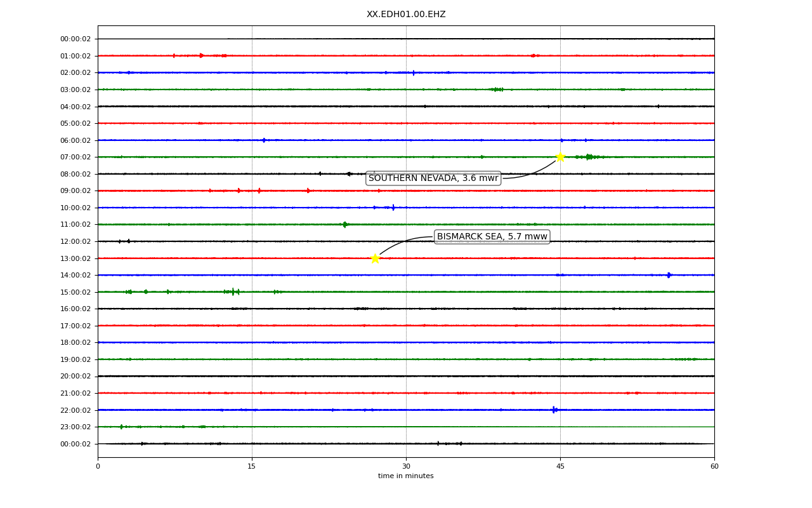
Task: Click the 45 tick on the time axis
Action: 560,467
